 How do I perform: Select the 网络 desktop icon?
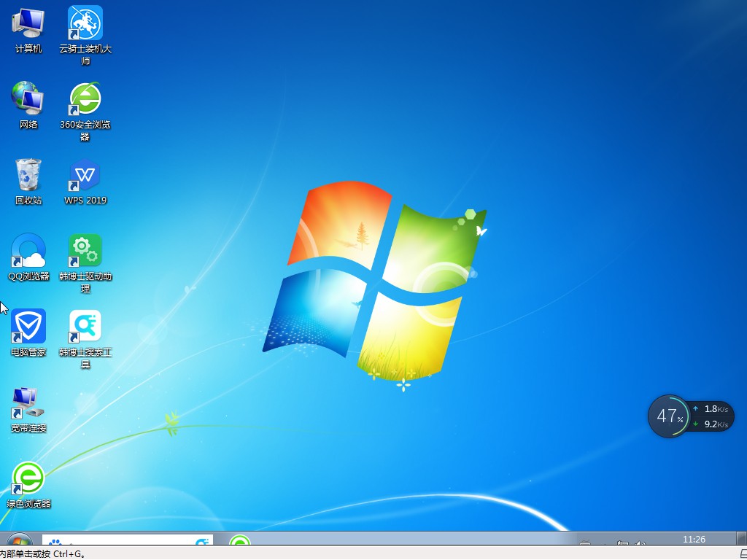(x=28, y=105)
